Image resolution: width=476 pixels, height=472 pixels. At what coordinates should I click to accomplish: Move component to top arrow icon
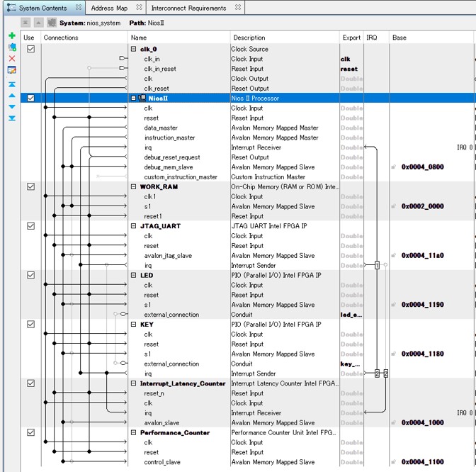pos(12,84)
